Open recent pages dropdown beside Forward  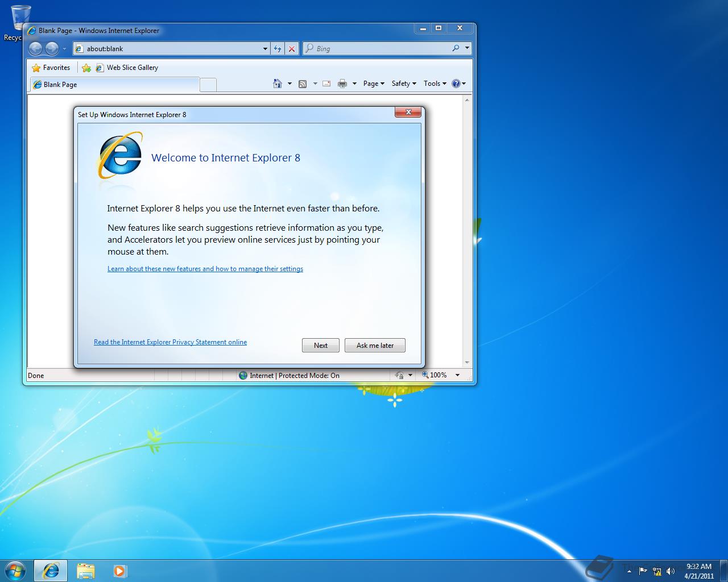coord(64,49)
